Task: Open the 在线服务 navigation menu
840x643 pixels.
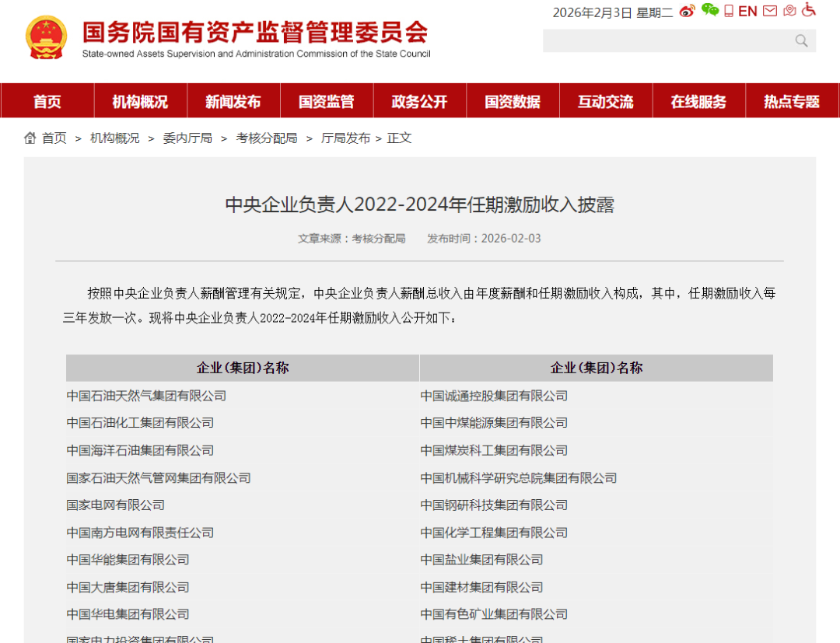Action: click(699, 101)
